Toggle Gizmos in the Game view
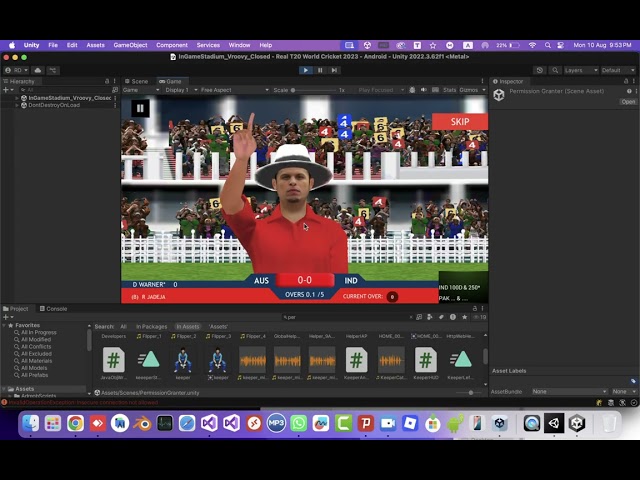This screenshot has width=640, height=480. pos(468,90)
